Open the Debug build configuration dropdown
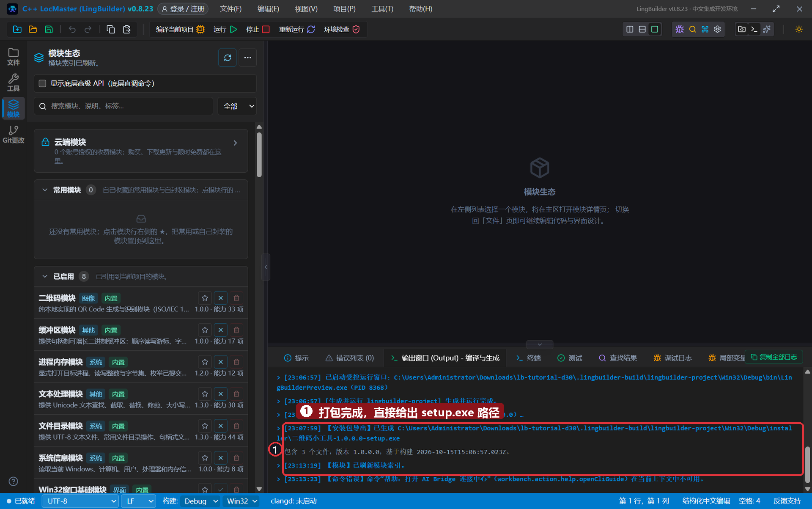 [x=201, y=501]
